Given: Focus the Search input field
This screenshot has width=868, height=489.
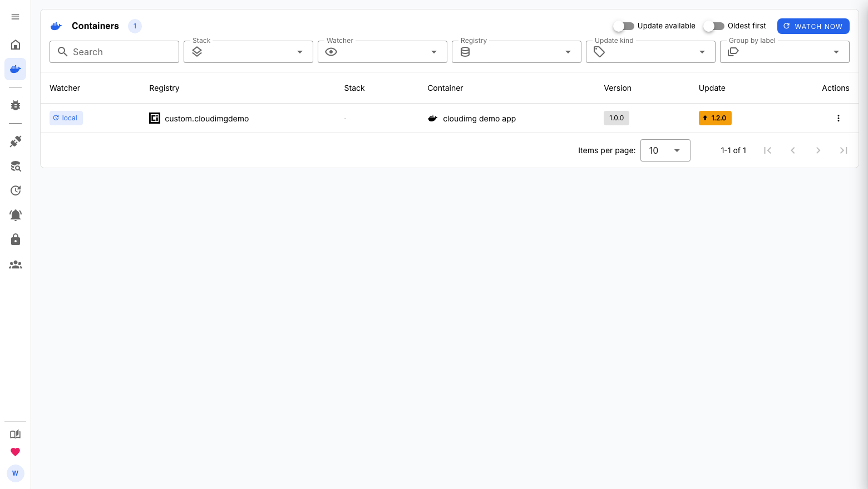Looking at the screenshot, I should (x=114, y=52).
